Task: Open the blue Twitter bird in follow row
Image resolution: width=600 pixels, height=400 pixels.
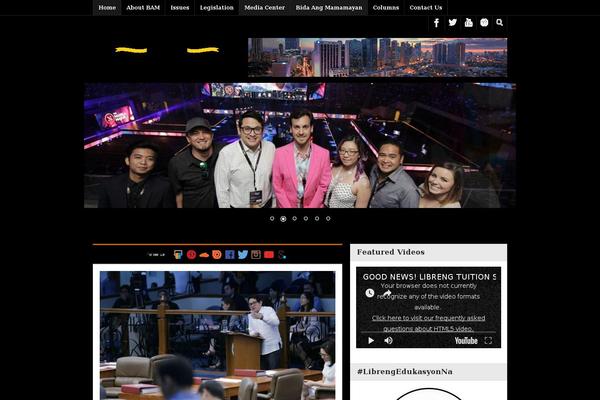Action: (x=243, y=255)
